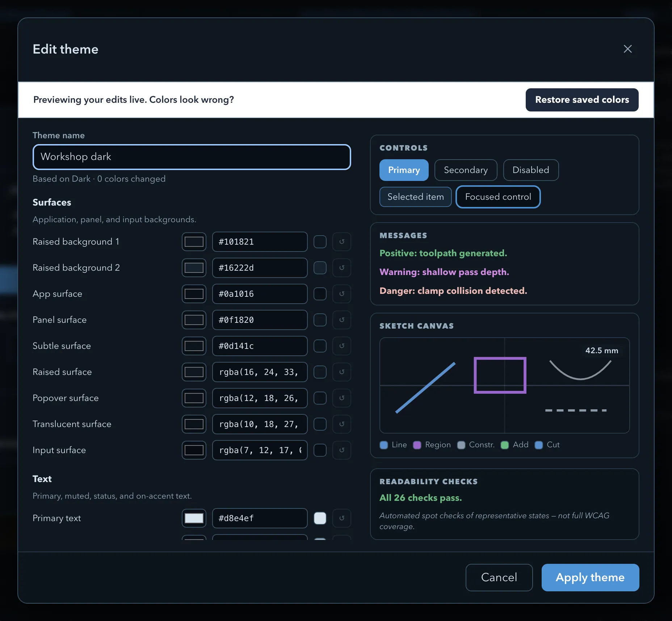Screen dimensions: 672x621
Task: Edit the Raised surface rgba value field
Action: pyautogui.click(x=260, y=372)
